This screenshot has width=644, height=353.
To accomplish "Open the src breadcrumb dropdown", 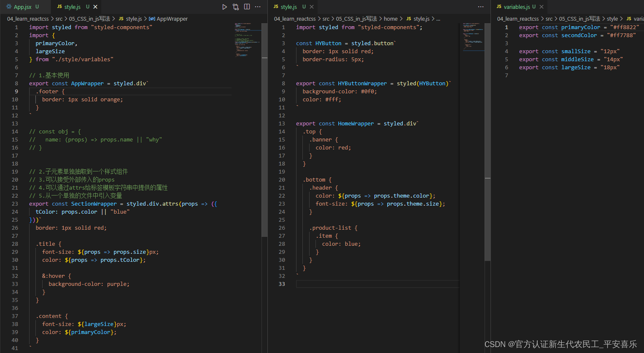I will pos(59,19).
